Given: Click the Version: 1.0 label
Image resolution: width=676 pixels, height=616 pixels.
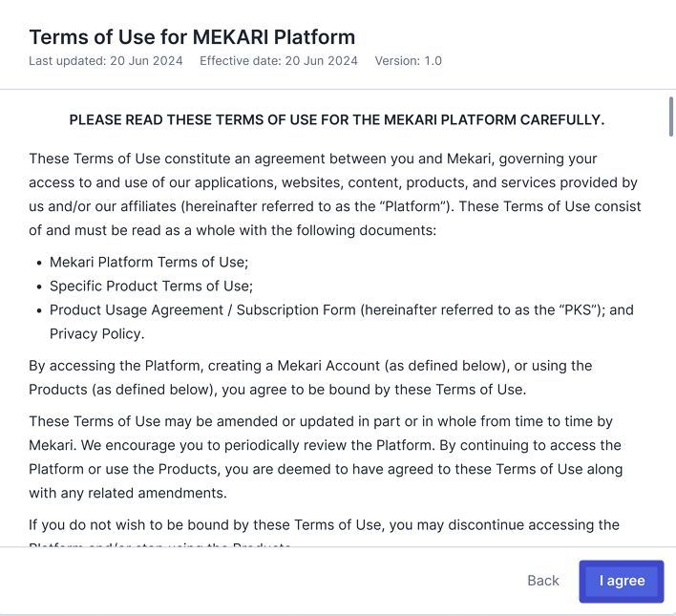Looking at the screenshot, I should pyautogui.click(x=408, y=61).
